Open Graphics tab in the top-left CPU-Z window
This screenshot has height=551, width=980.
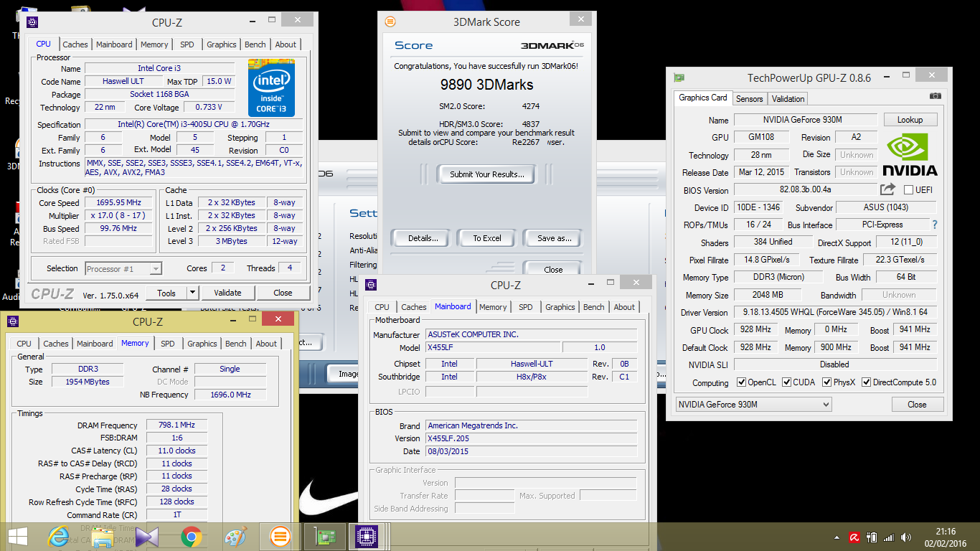(222, 44)
